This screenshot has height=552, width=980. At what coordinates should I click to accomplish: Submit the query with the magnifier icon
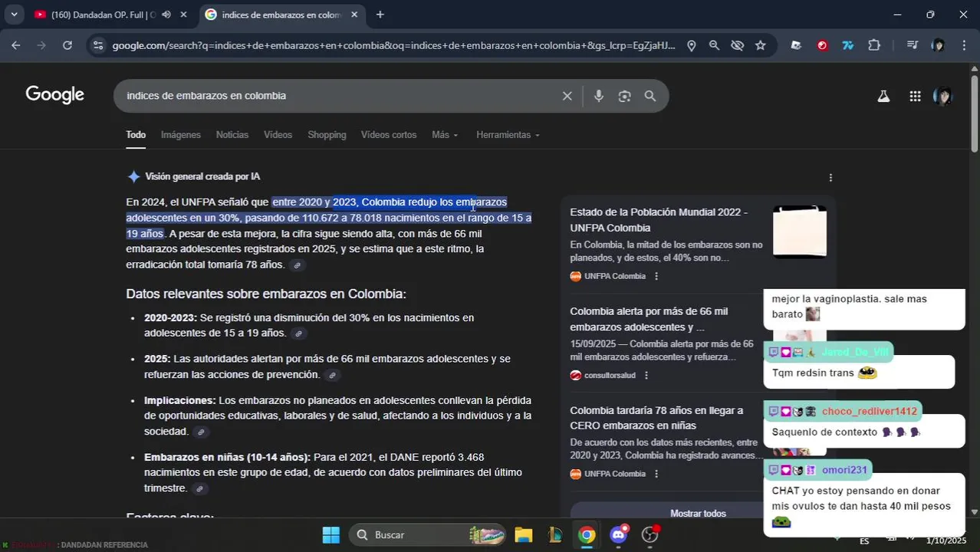click(x=650, y=96)
